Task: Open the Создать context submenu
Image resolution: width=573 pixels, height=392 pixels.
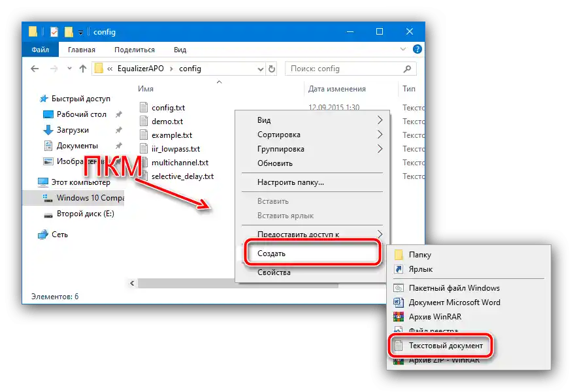Action: 312,253
